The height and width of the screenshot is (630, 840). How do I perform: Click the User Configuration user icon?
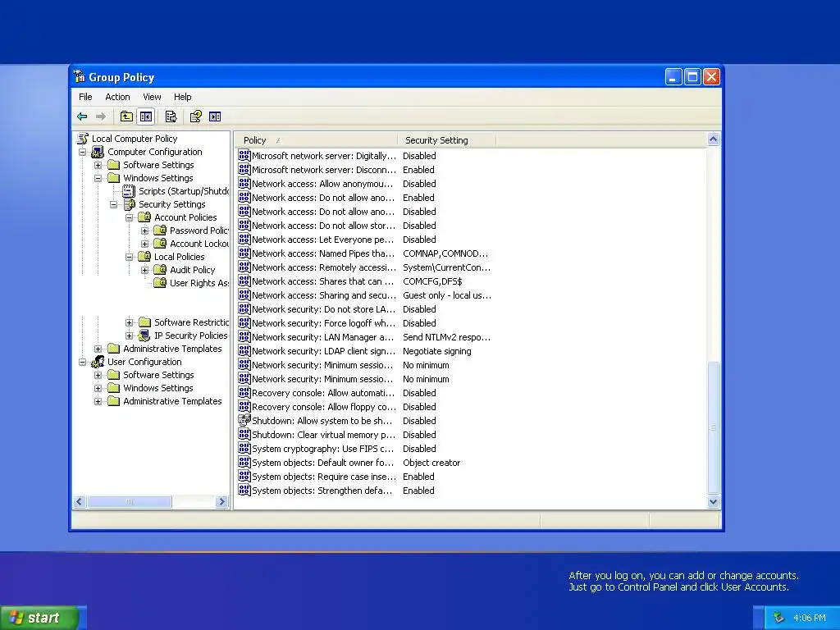click(98, 362)
